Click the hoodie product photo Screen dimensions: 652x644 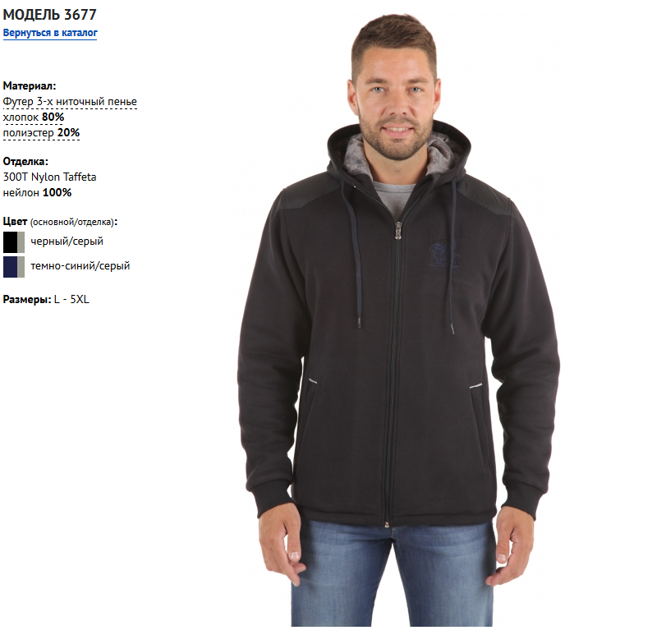point(399,320)
